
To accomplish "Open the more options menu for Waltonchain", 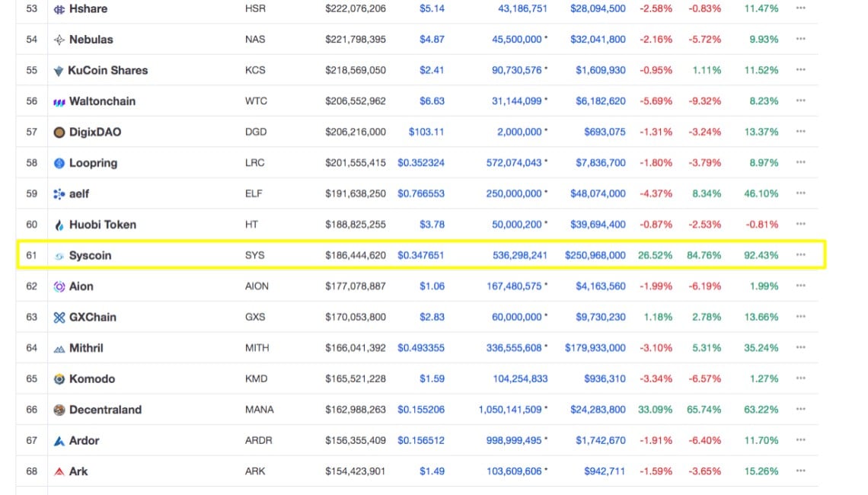I will point(800,101).
